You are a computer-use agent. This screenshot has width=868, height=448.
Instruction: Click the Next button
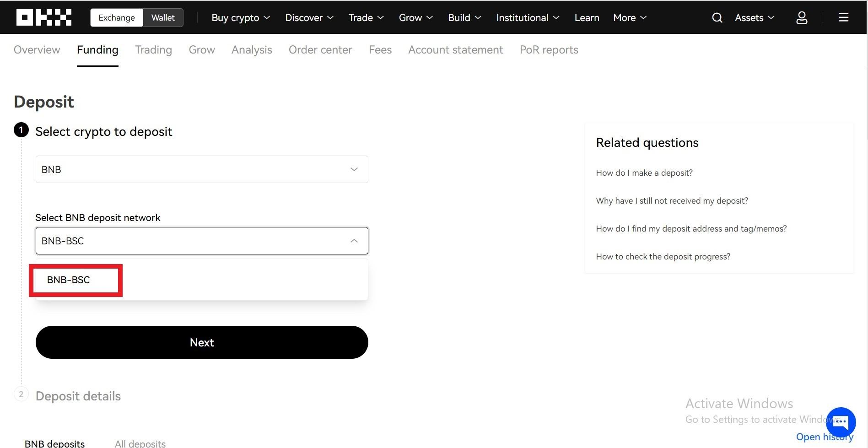coord(202,342)
